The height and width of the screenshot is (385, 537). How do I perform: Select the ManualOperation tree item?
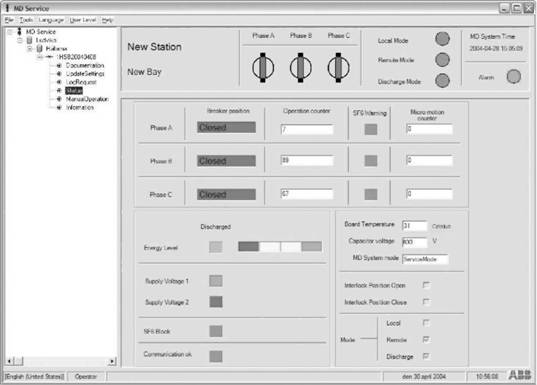coord(87,99)
